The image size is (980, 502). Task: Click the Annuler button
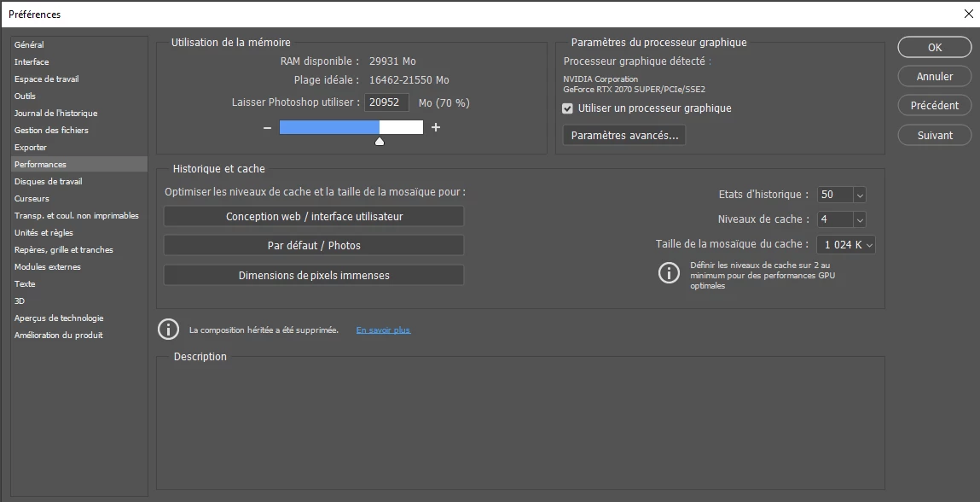[x=935, y=76]
